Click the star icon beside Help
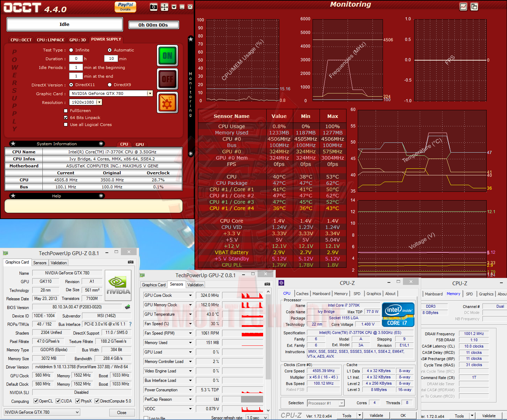Viewport: 507px width, 420px height. [13, 196]
